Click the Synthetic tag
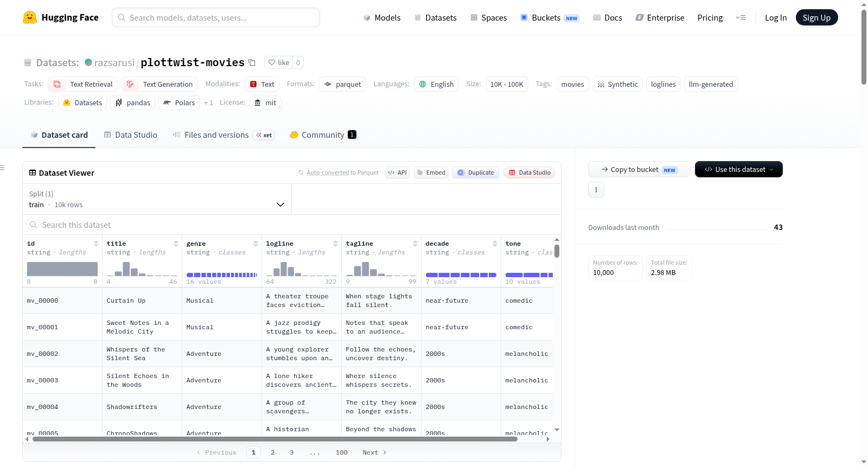The height and width of the screenshot is (467, 868). [617, 84]
